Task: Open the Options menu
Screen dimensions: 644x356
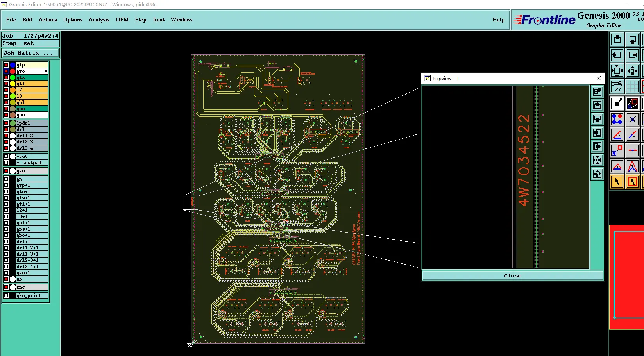Action: [73, 20]
